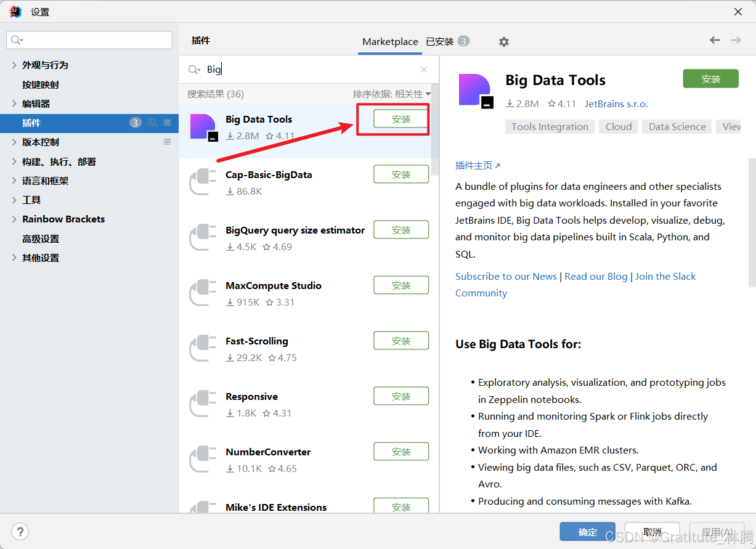Expand 语言和框架 settings group
The height and width of the screenshot is (549, 756).
pyautogui.click(x=14, y=181)
